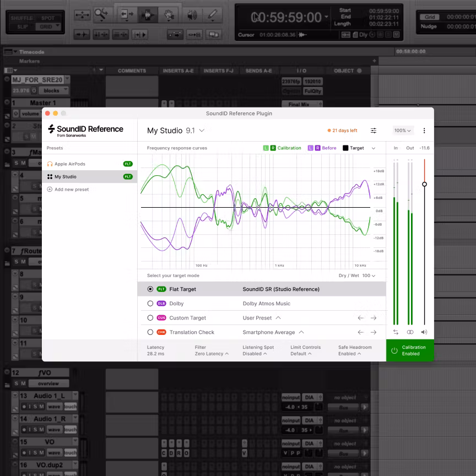Open the Zero Latency filter dropdown

(x=212, y=354)
